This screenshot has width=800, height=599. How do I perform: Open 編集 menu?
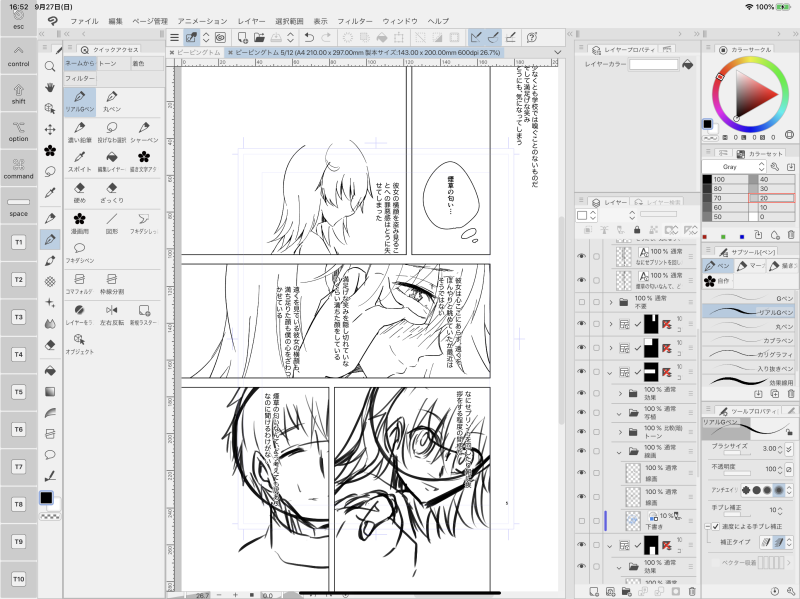(115, 21)
